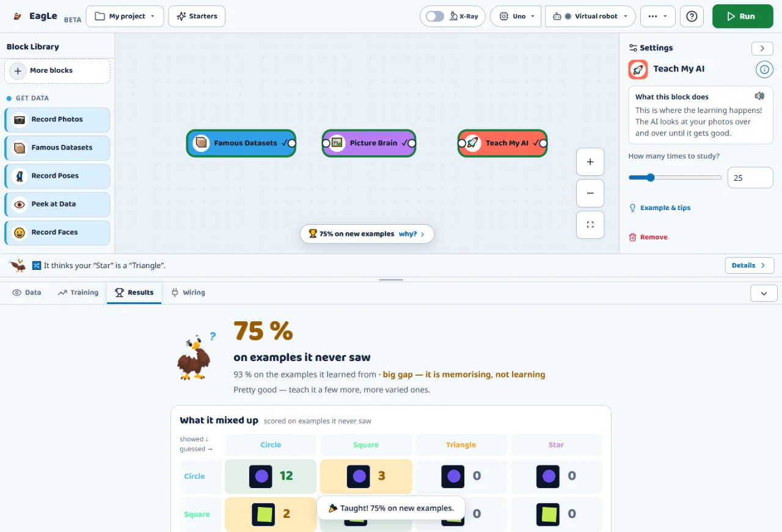Click the Circle guessed as Square cell with 3
Screen dimensions: 782x532
(x=366, y=476)
